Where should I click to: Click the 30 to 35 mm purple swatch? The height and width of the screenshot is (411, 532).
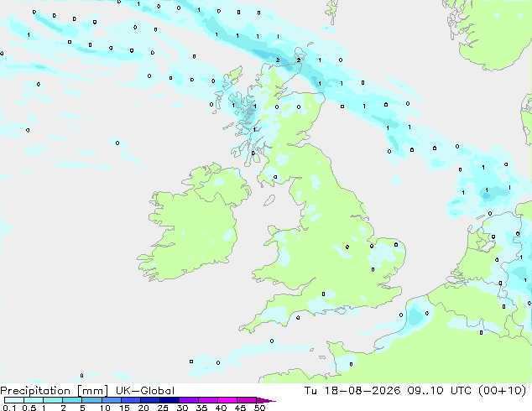pyautogui.click(x=188, y=400)
